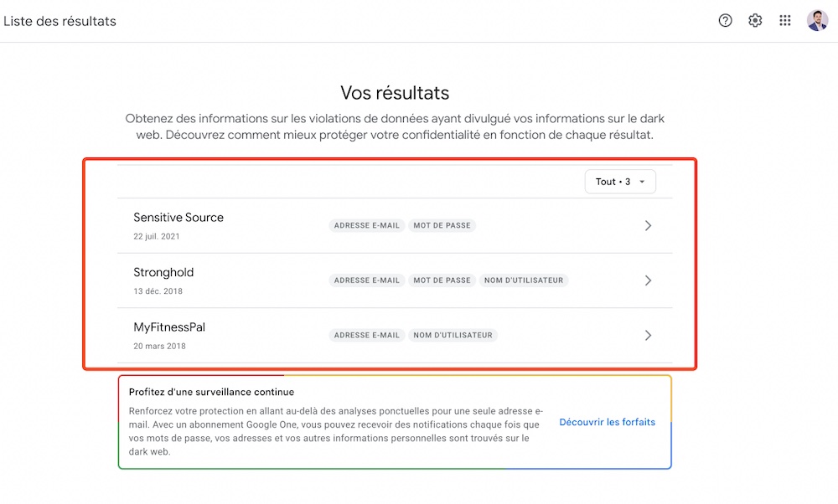
Task: Open the Stronghold result title
Action: (x=163, y=272)
